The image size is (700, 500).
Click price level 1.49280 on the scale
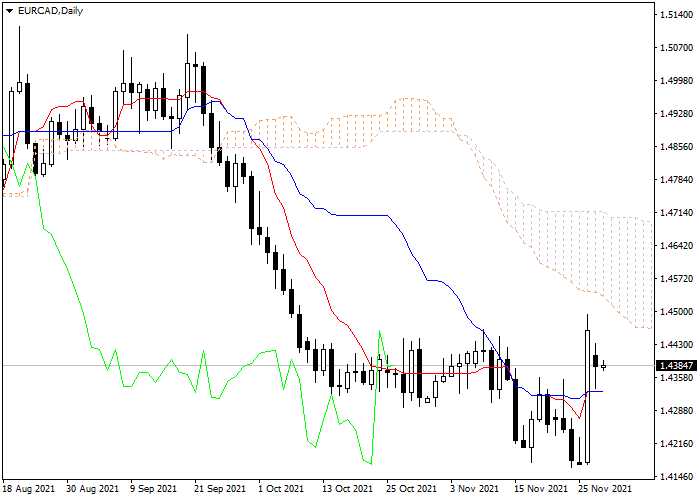(677, 114)
